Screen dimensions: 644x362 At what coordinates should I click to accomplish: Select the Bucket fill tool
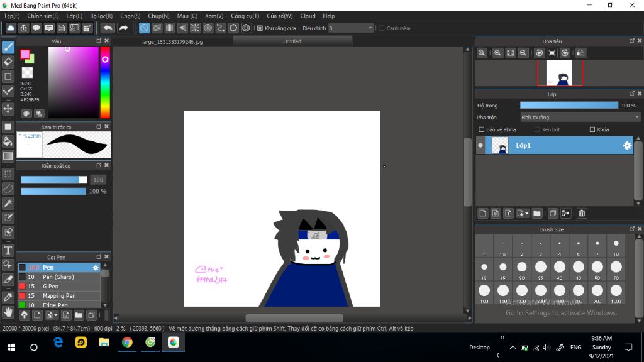click(8, 141)
